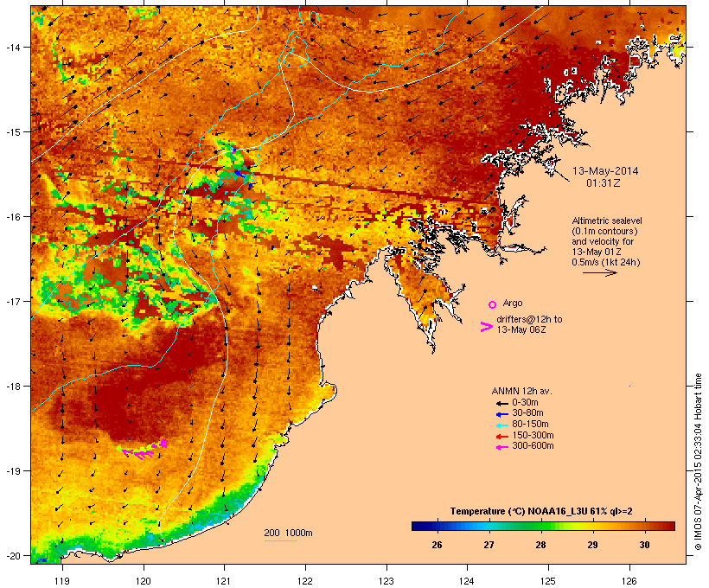
Task: Click the longitude label 120
Action: click(144, 581)
